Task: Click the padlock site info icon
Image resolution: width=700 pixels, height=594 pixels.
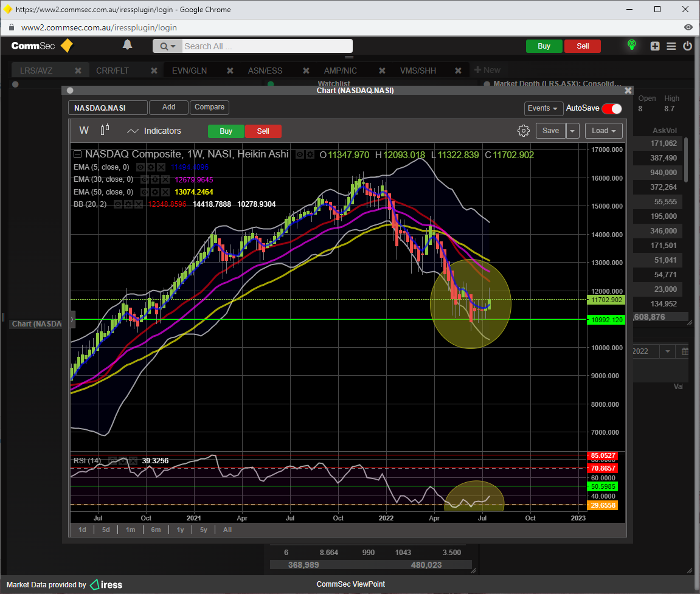Action: coord(12,27)
